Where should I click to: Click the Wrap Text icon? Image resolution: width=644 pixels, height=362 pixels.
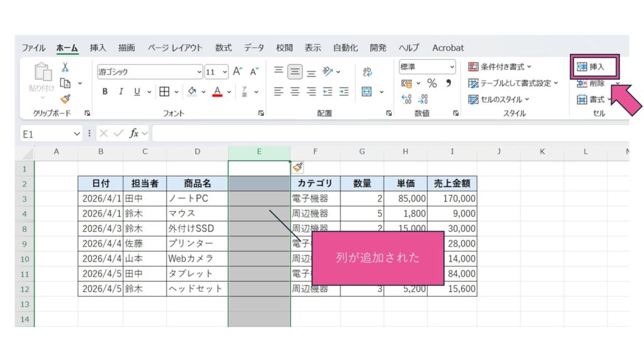[x=367, y=72]
